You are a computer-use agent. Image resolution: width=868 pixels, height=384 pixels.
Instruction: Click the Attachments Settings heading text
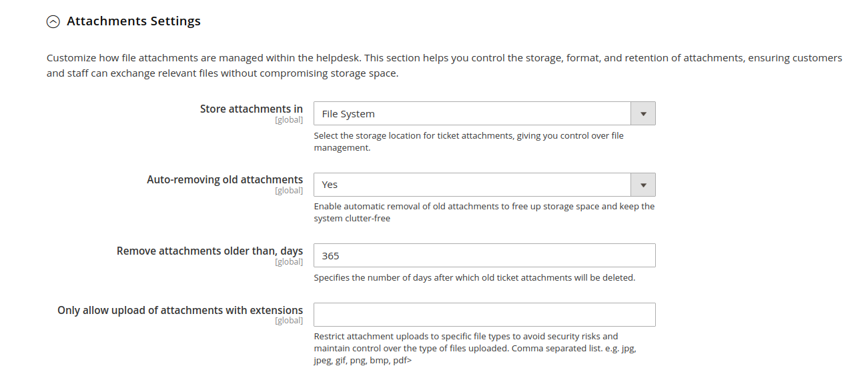133,21
